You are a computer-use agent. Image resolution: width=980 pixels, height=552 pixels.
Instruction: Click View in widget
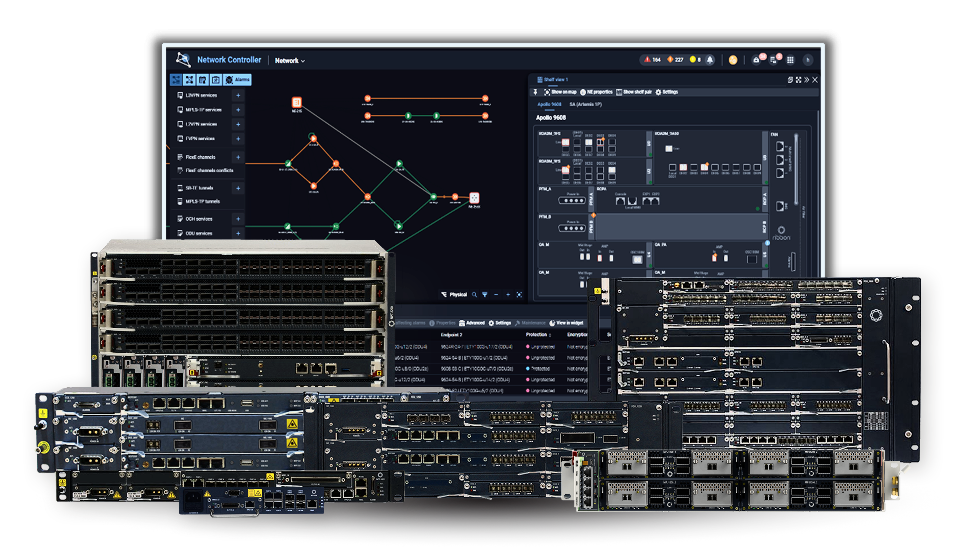(x=566, y=323)
